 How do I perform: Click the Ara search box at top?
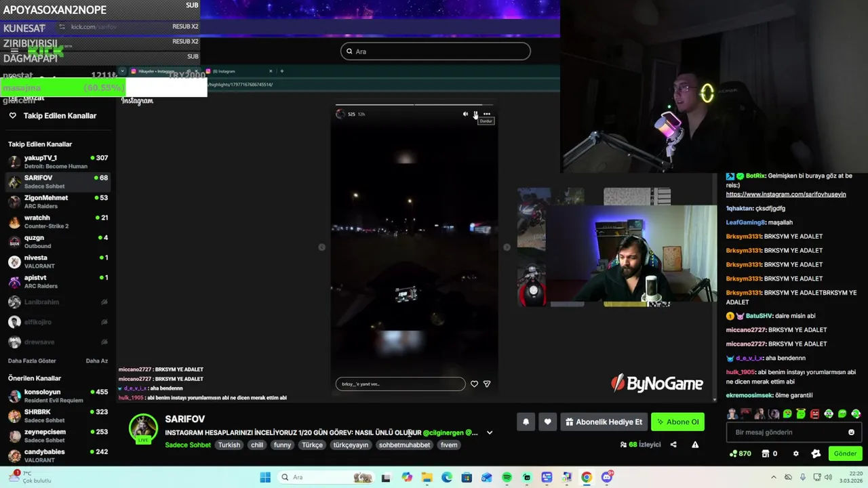[435, 51]
